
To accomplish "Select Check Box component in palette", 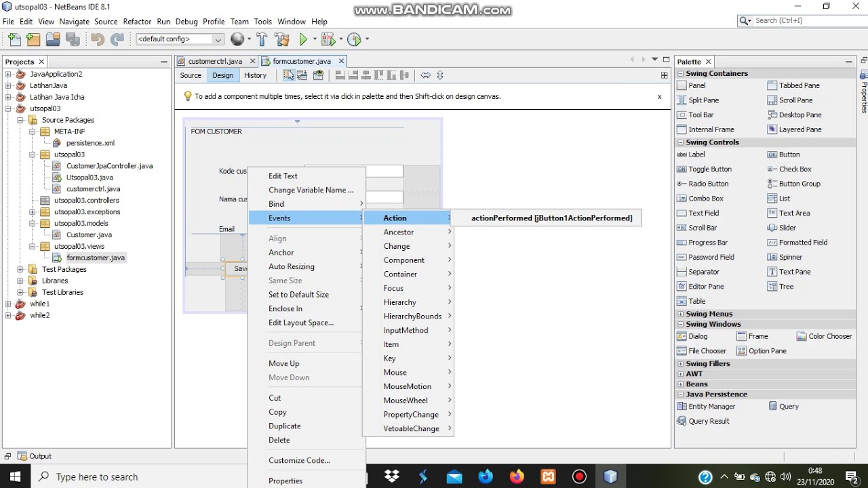I will pos(789,169).
